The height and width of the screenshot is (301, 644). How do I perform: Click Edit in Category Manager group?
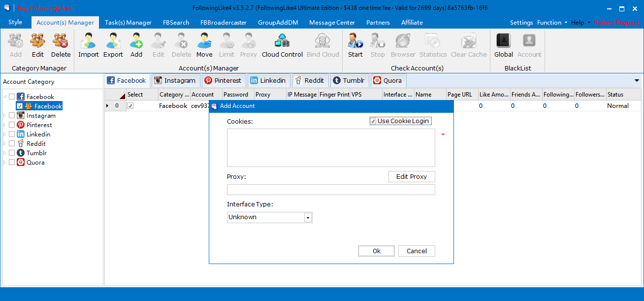point(38,45)
